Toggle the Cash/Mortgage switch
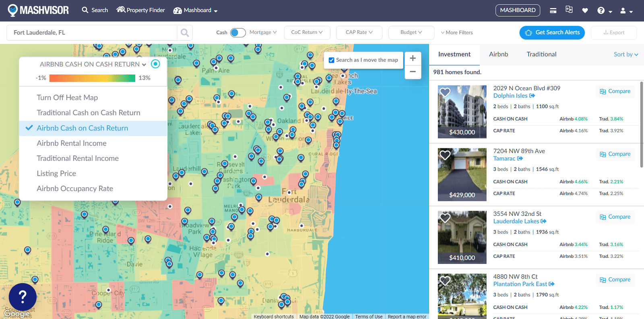Viewport: 644px width, 319px height. pos(238,33)
